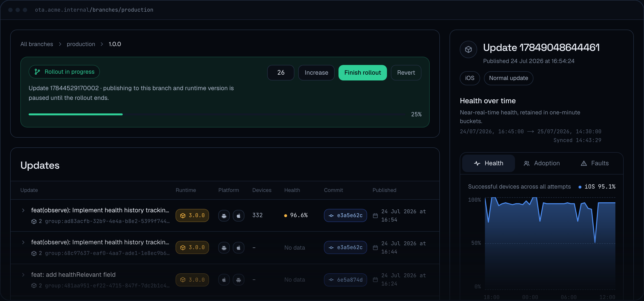This screenshot has height=301, width=644.
Task: Click the commit icon inside 6e5a874d badge
Action: pos(331,280)
